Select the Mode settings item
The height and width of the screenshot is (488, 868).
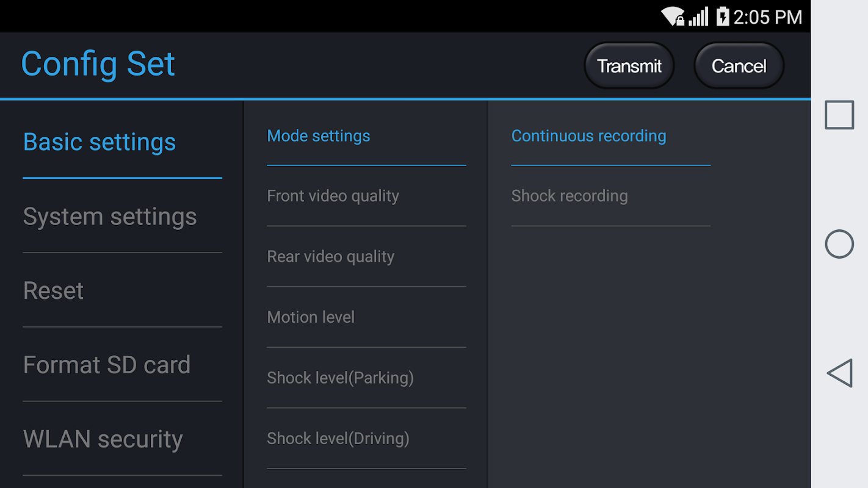[319, 136]
